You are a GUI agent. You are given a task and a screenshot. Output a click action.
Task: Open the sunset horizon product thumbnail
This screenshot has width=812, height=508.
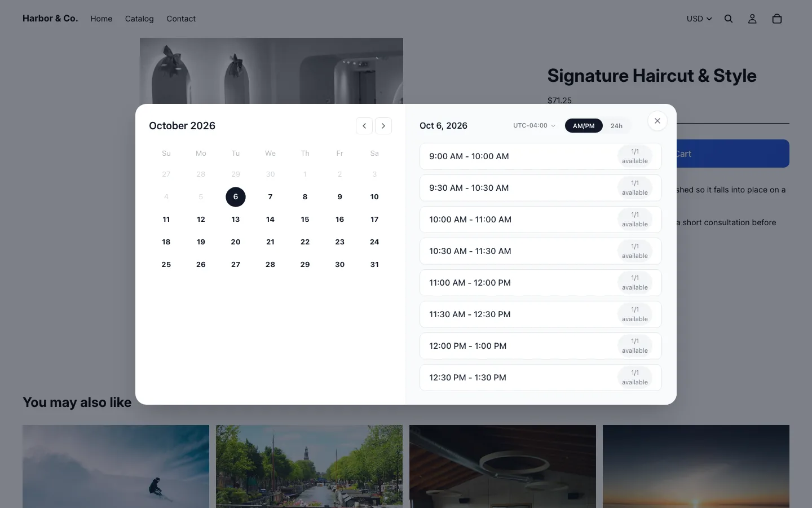696,466
